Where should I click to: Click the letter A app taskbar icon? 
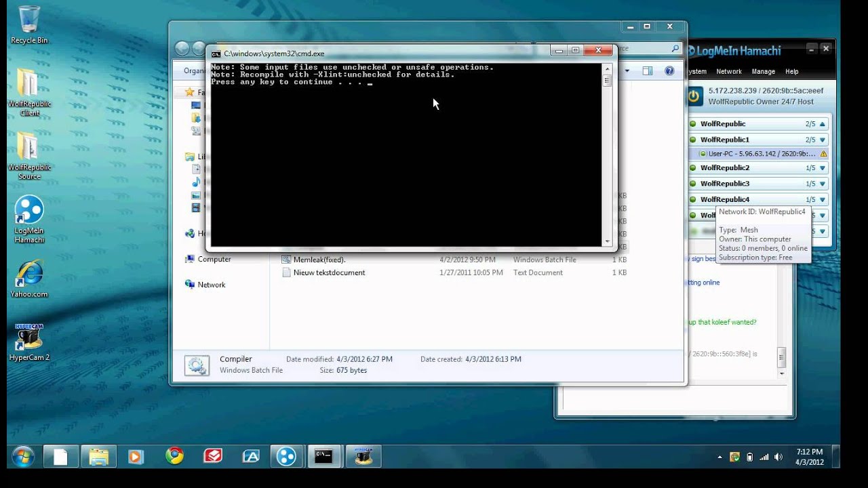pos(251,457)
